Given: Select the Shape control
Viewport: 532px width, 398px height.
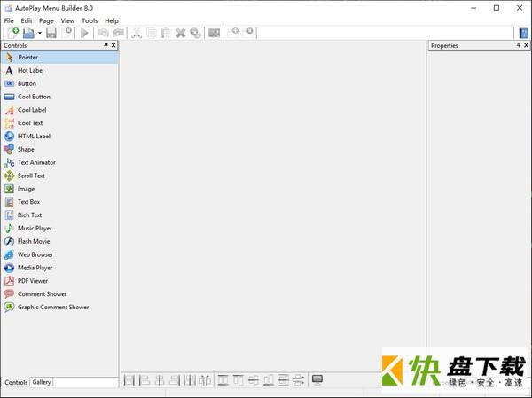Looking at the screenshot, I should pyautogui.click(x=59, y=149).
